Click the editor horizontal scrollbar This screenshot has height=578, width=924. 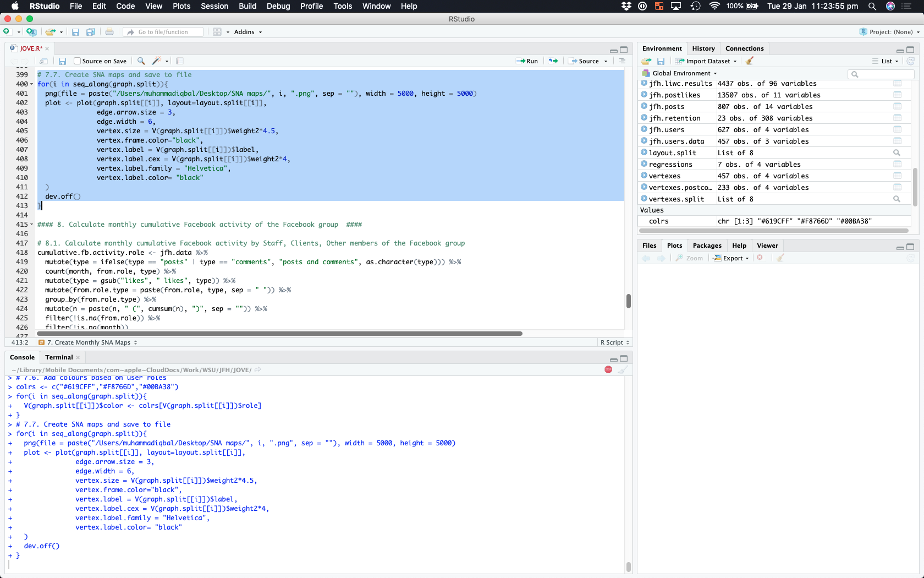[279, 334]
